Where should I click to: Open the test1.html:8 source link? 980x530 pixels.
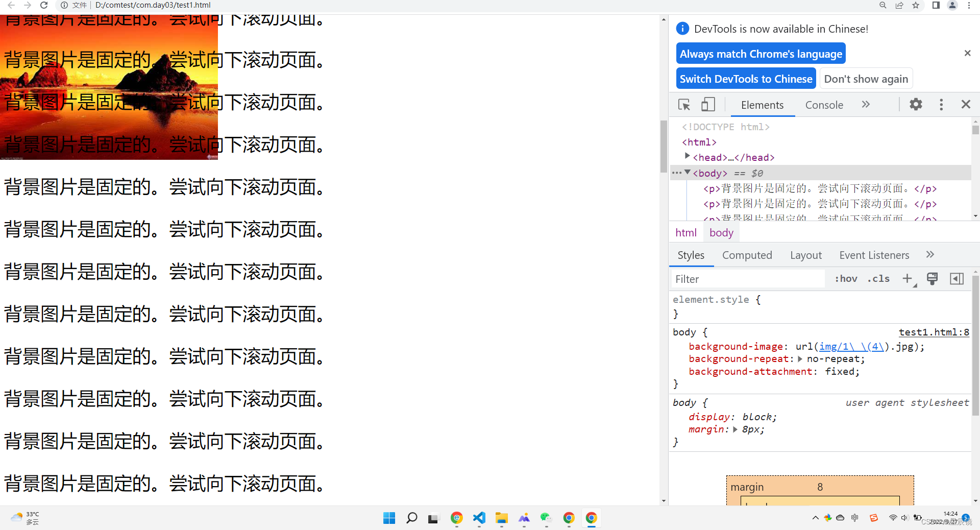tap(934, 332)
